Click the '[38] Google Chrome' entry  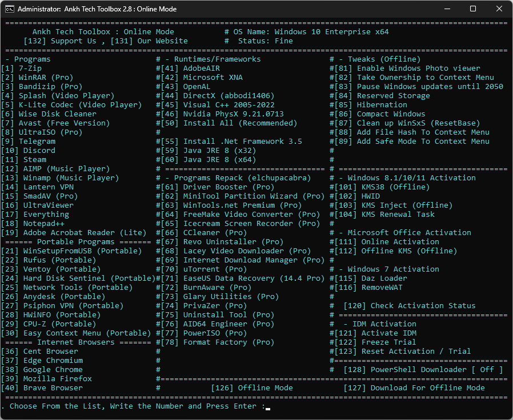pyautogui.click(x=42, y=370)
